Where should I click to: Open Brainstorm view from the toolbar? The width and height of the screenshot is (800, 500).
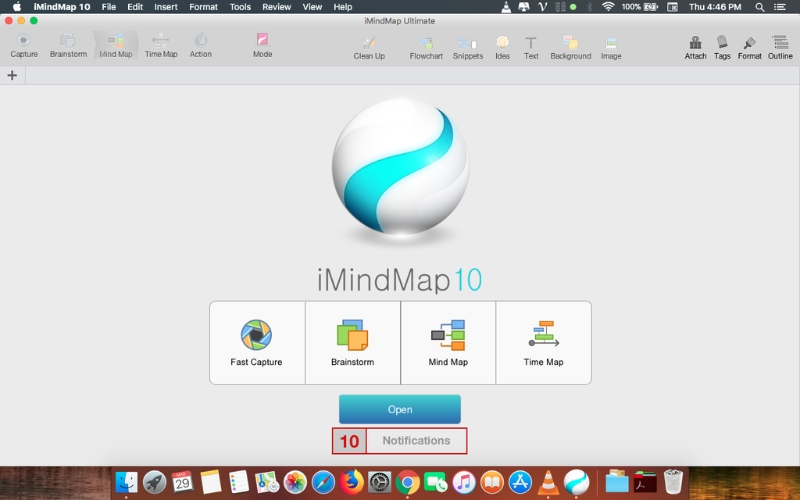click(x=68, y=45)
